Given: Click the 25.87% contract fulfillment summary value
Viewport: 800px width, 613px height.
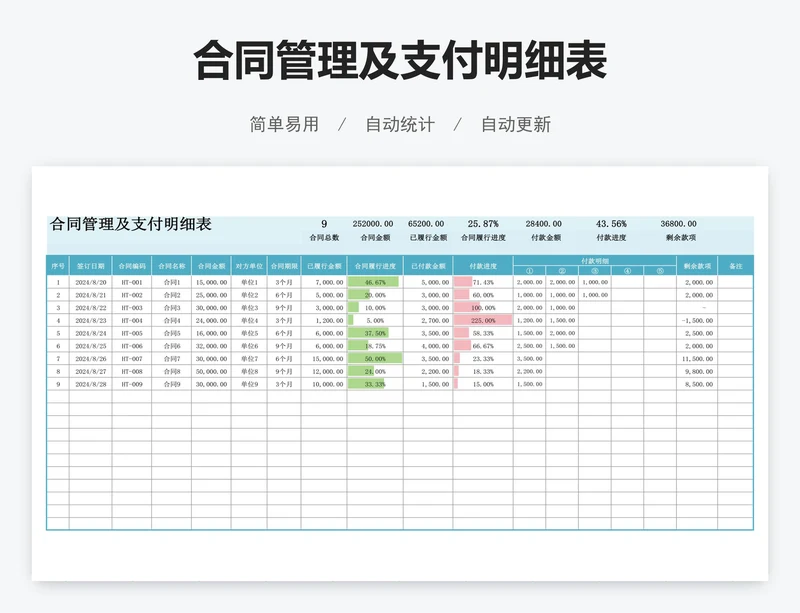Looking at the screenshot, I should pos(483,224).
